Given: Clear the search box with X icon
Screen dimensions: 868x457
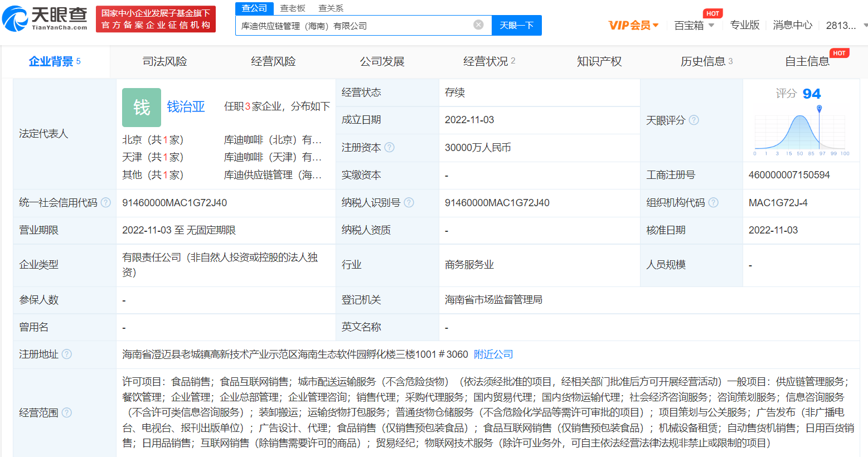Looking at the screenshot, I should pyautogui.click(x=478, y=25).
